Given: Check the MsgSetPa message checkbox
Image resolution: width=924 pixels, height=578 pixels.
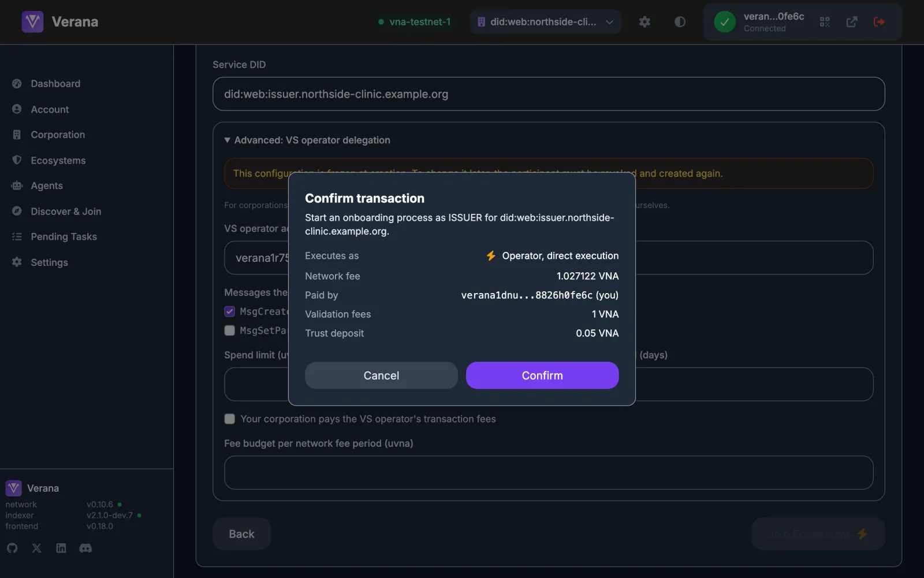Looking at the screenshot, I should (x=229, y=331).
